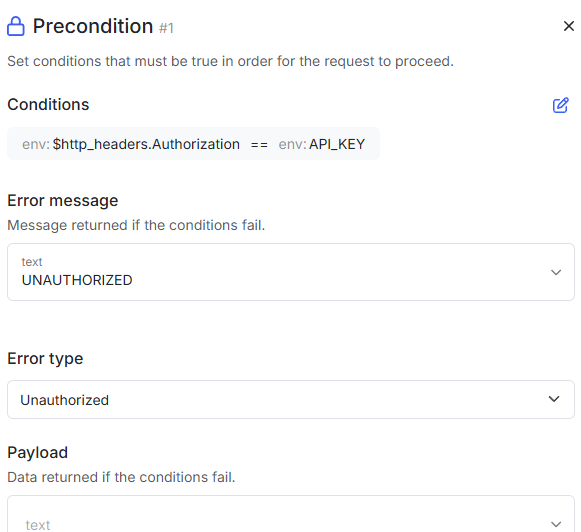Click the #1 precondition number label
This screenshot has height=532, width=581.
pyautogui.click(x=166, y=28)
